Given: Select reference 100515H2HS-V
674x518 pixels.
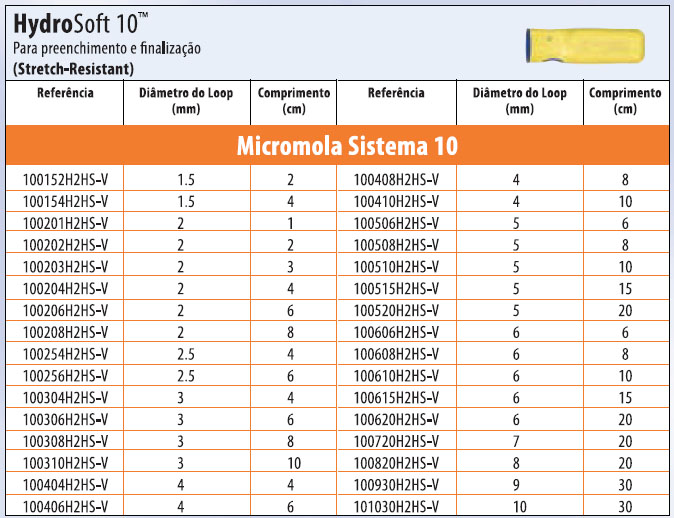Looking at the screenshot, I should tap(396, 289).
